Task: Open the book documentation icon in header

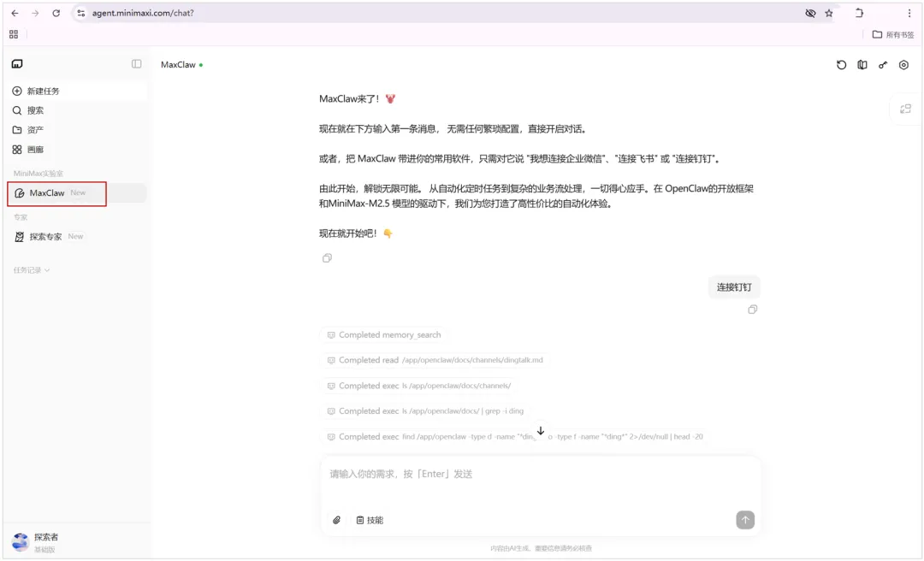Action: tap(862, 65)
